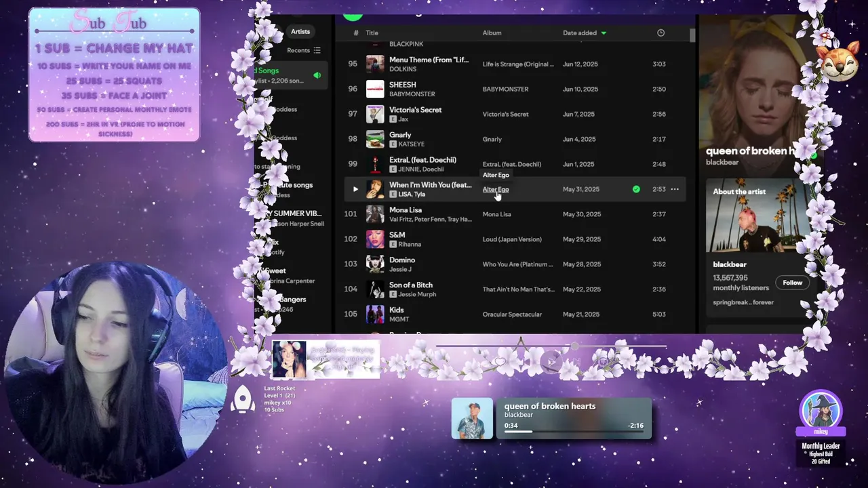Click green saved checkmark on When I'm With You

tap(636, 189)
